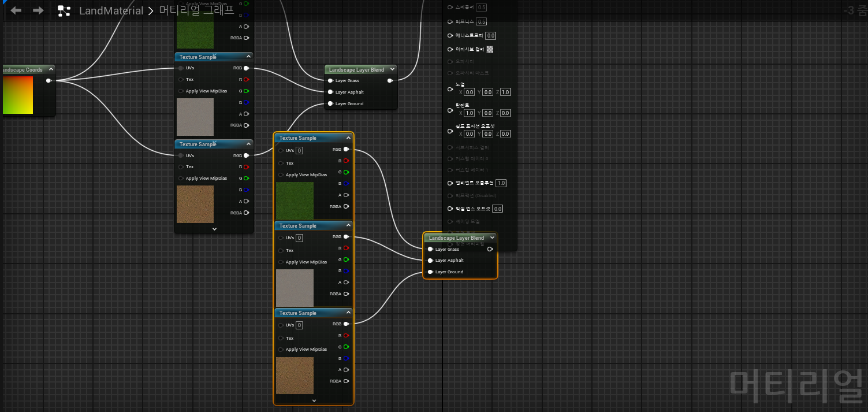
Task: Expand the bottom chevron of the selected brown Texture Sample
Action: pos(314,400)
